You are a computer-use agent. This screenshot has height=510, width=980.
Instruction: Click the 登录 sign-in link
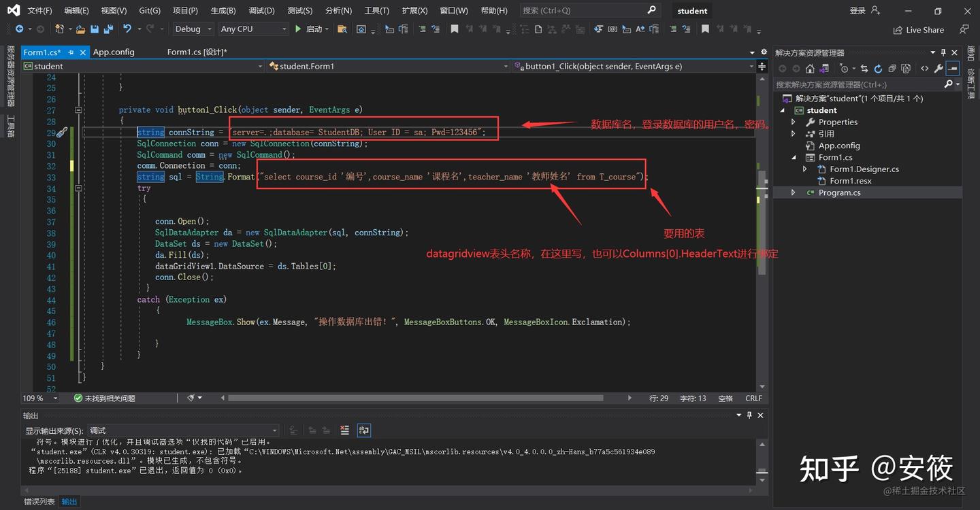pyautogui.click(x=857, y=10)
